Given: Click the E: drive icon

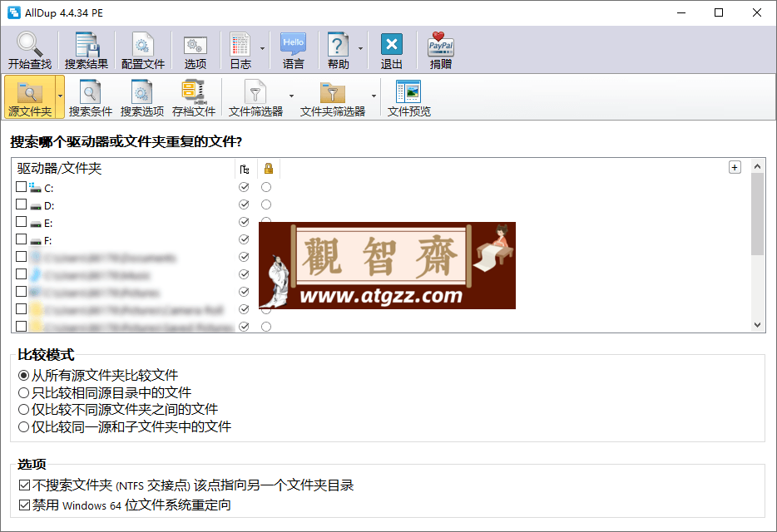Looking at the screenshot, I should (36, 224).
